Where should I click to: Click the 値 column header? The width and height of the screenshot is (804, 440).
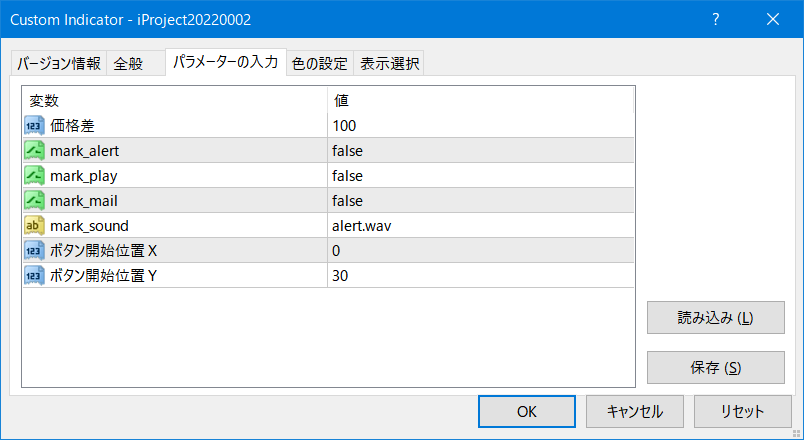pos(480,101)
